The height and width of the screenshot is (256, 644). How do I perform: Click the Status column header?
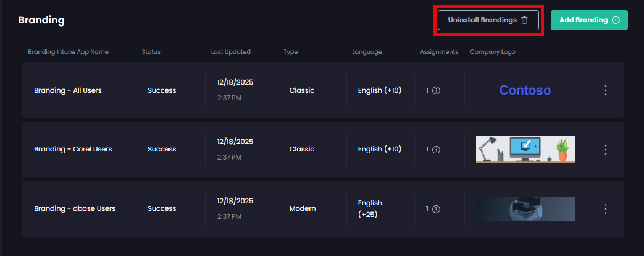click(x=151, y=52)
